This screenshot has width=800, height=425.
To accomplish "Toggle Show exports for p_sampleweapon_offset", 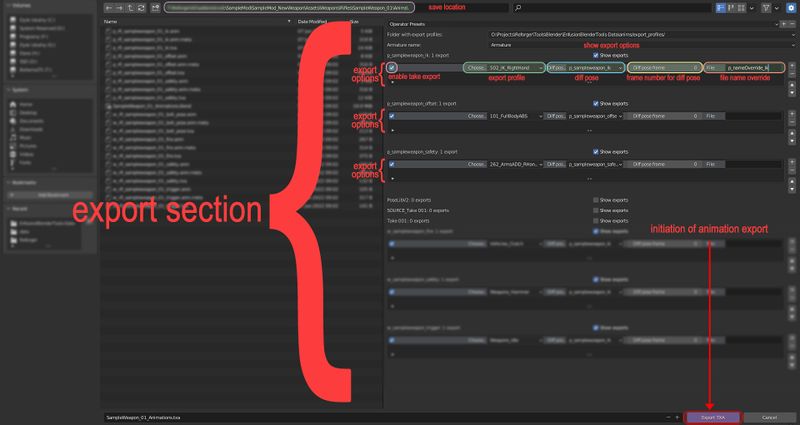I will (x=595, y=103).
